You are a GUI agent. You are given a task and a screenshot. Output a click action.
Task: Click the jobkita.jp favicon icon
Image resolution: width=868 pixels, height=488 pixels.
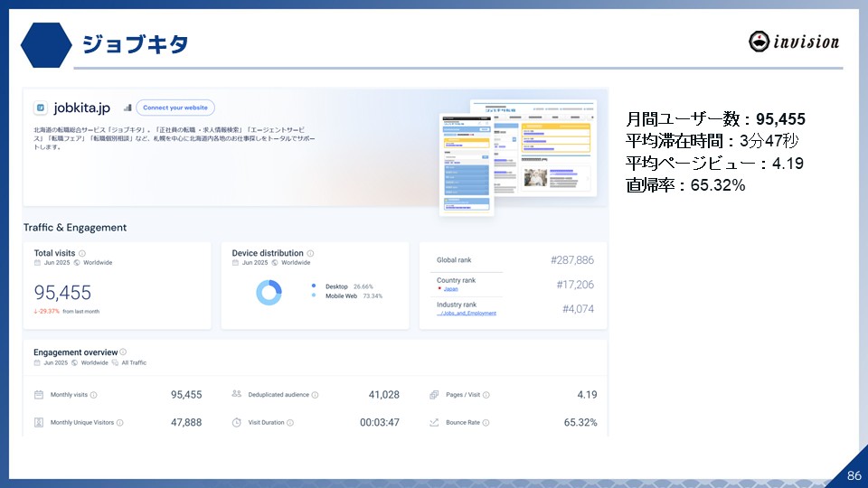(x=41, y=108)
